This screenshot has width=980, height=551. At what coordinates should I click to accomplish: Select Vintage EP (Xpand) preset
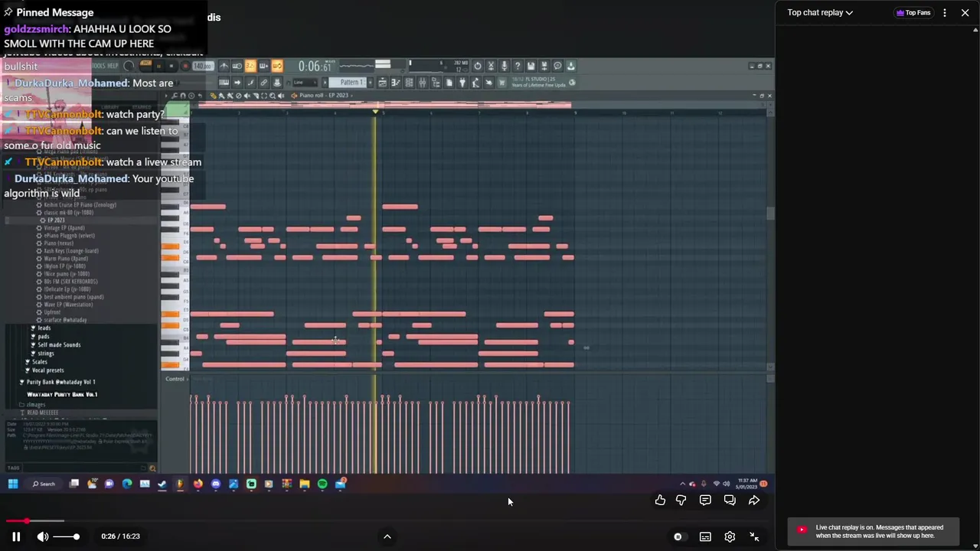click(64, 228)
